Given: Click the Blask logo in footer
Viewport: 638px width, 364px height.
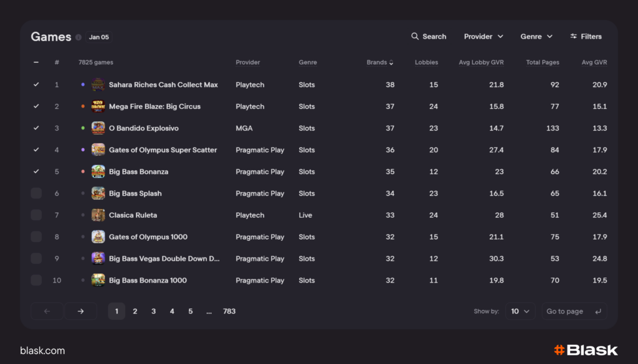Looking at the screenshot, I should click(x=586, y=350).
